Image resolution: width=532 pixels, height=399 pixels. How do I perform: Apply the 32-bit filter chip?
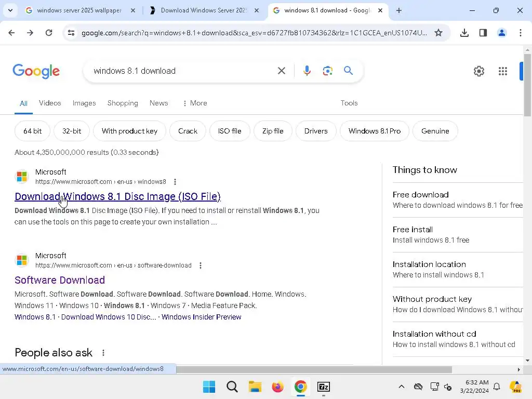tap(72, 131)
